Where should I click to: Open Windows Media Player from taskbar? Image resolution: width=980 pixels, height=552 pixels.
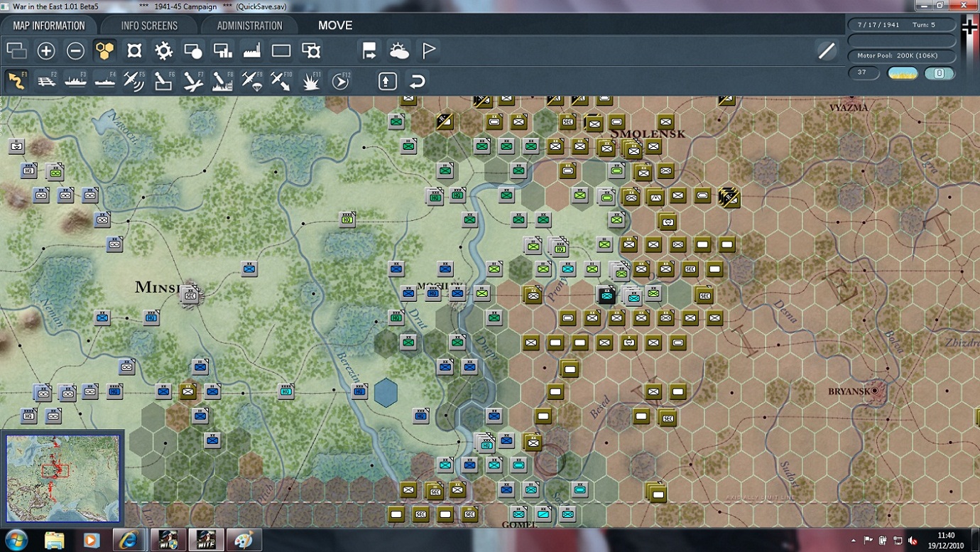pyautogui.click(x=91, y=540)
